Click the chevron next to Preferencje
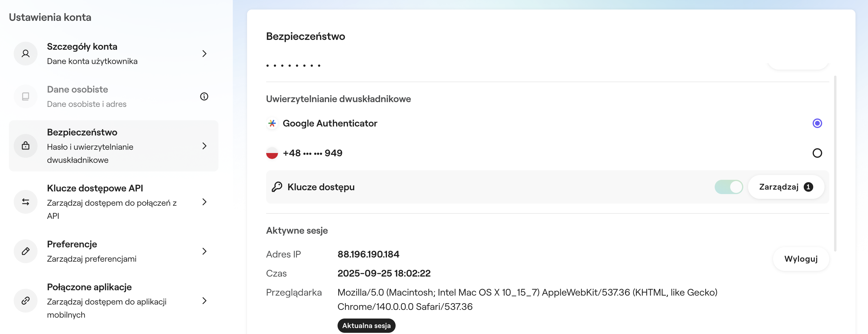The width and height of the screenshot is (868, 334). click(x=204, y=251)
